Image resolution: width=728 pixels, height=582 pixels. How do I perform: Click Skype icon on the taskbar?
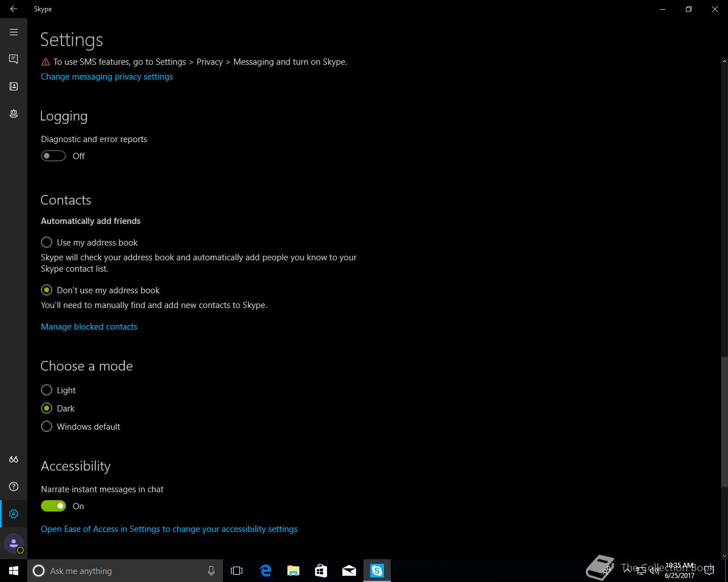pyautogui.click(x=377, y=571)
